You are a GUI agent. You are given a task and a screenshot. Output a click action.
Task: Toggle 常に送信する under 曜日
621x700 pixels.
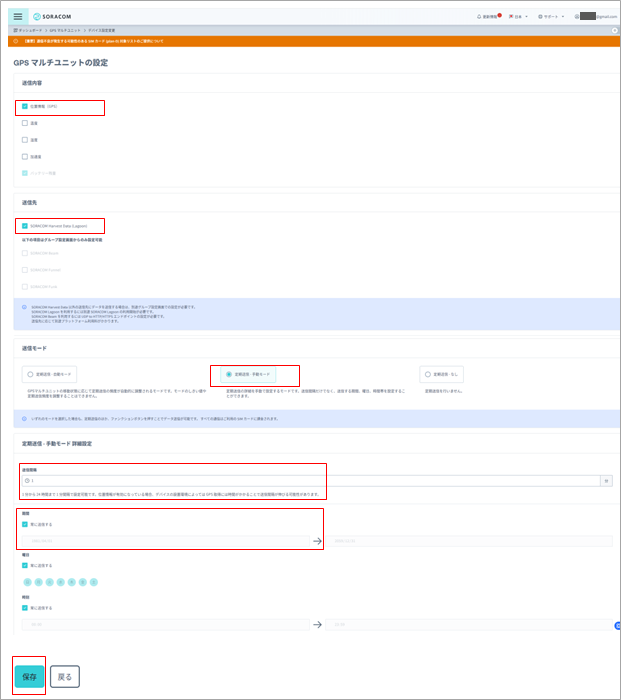coord(25,565)
